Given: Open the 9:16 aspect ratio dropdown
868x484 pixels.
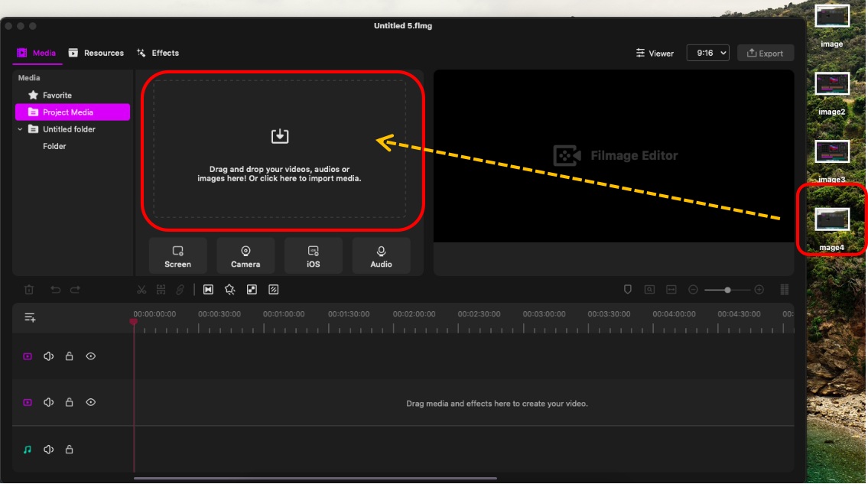Looking at the screenshot, I should click(707, 53).
